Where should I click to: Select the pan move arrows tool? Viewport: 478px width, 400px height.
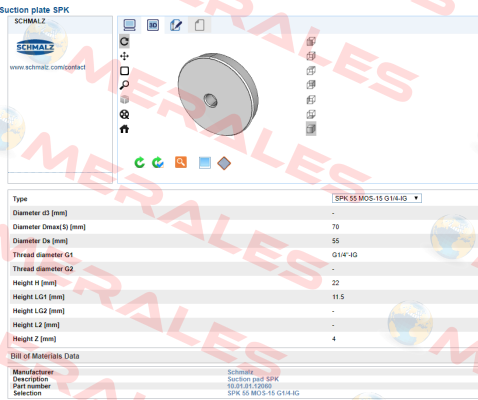(x=124, y=56)
